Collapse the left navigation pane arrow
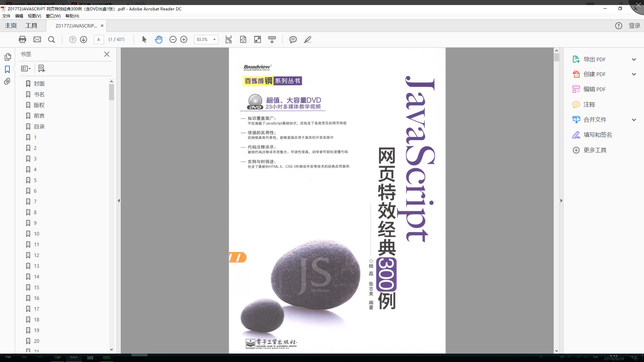The height and width of the screenshot is (362, 644). 119,200
